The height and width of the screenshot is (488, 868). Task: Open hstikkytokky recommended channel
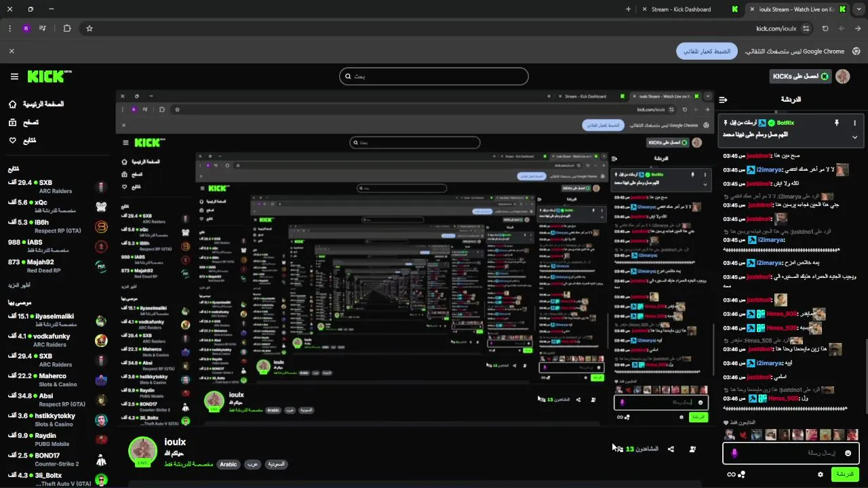(x=58, y=420)
